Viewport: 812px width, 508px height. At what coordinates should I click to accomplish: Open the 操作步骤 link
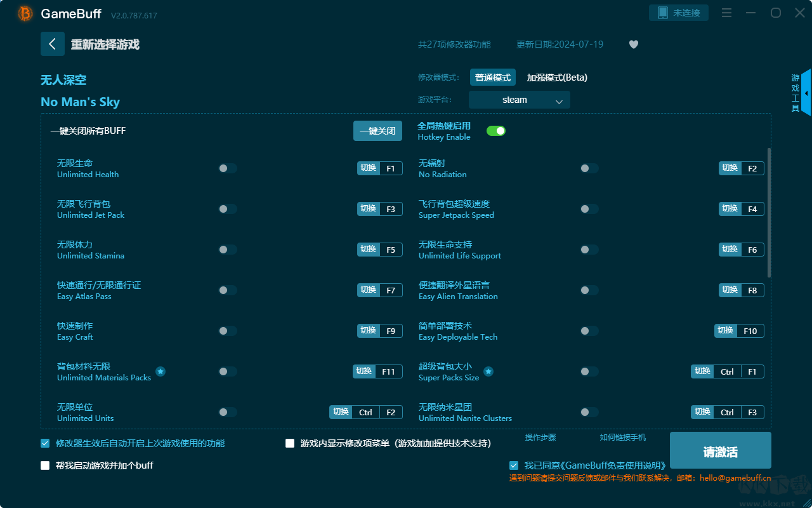(540, 437)
